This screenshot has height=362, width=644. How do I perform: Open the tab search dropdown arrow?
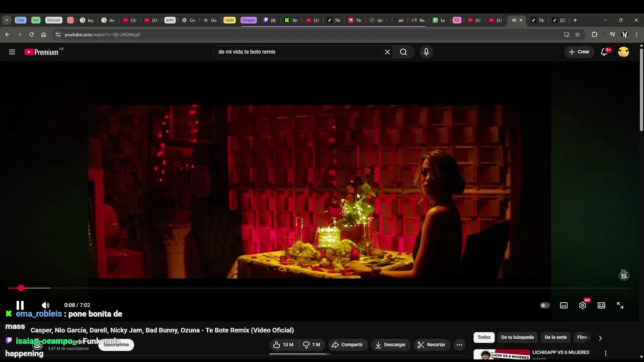(7, 20)
